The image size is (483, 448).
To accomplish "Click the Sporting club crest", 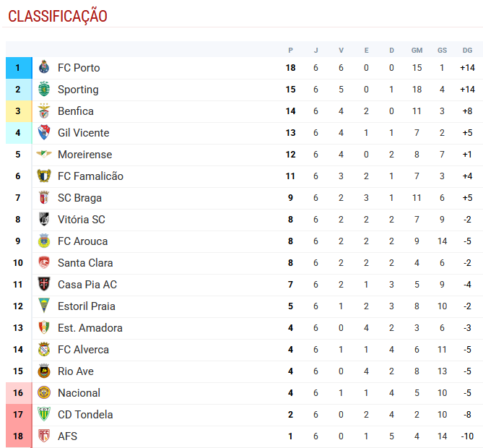I will 45,90.
